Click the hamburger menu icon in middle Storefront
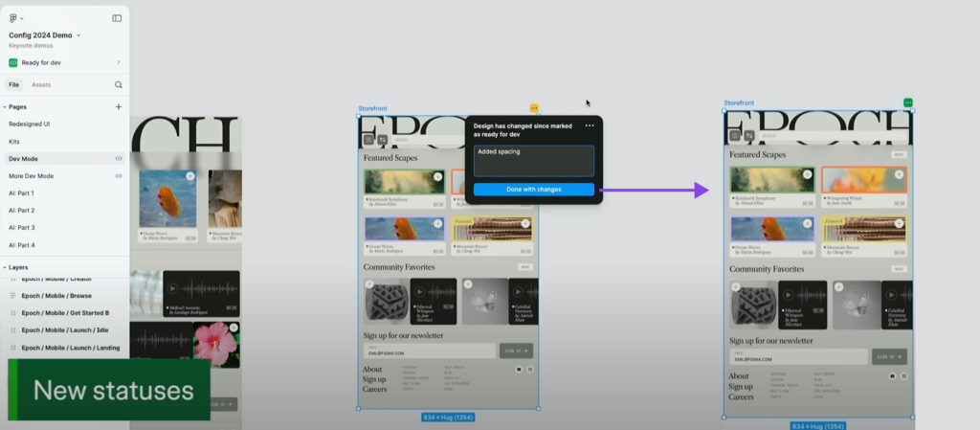This screenshot has height=430, width=980. click(368, 140)
